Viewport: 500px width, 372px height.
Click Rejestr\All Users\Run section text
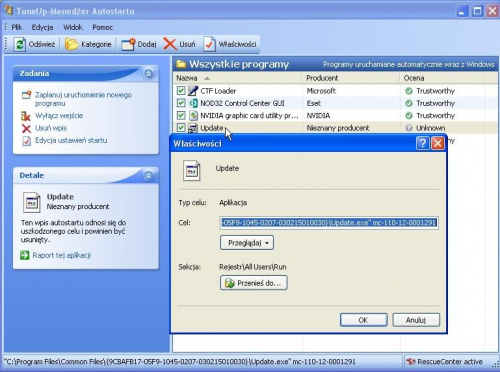pos(253,267)
